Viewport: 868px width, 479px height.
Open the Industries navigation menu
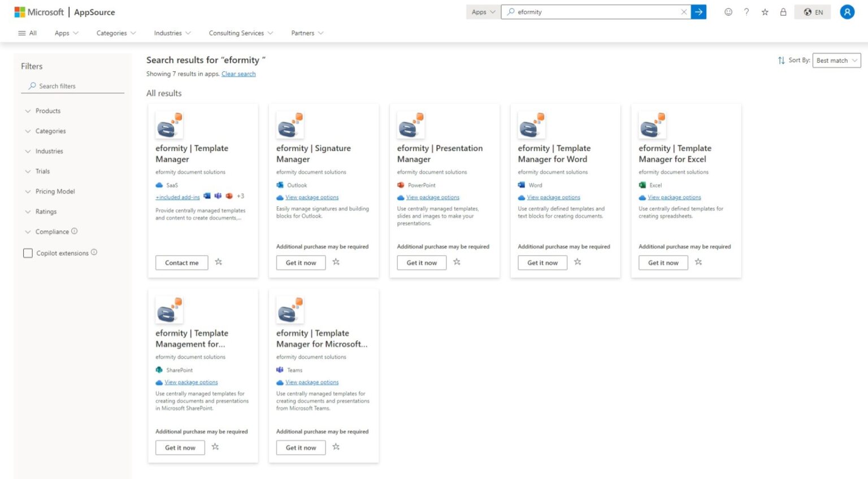[x=172, y=33]
